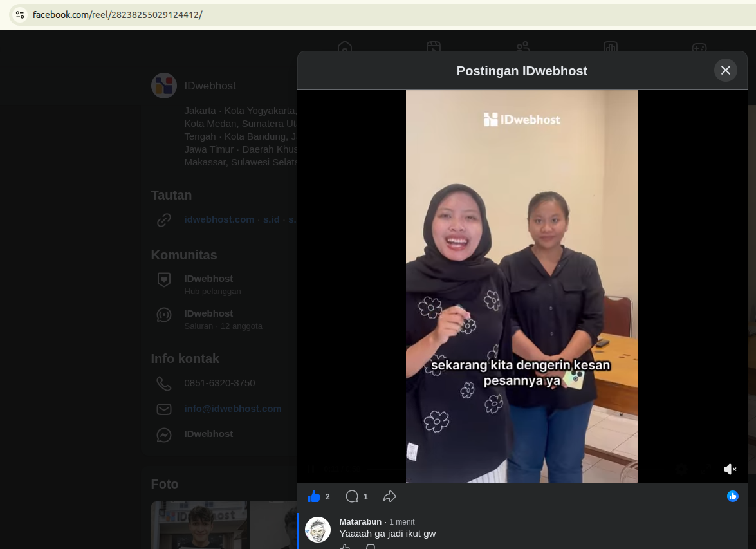The image size is (756, 549).
Task: Click the Tautan section heading
Action: (x=171, y=195)
